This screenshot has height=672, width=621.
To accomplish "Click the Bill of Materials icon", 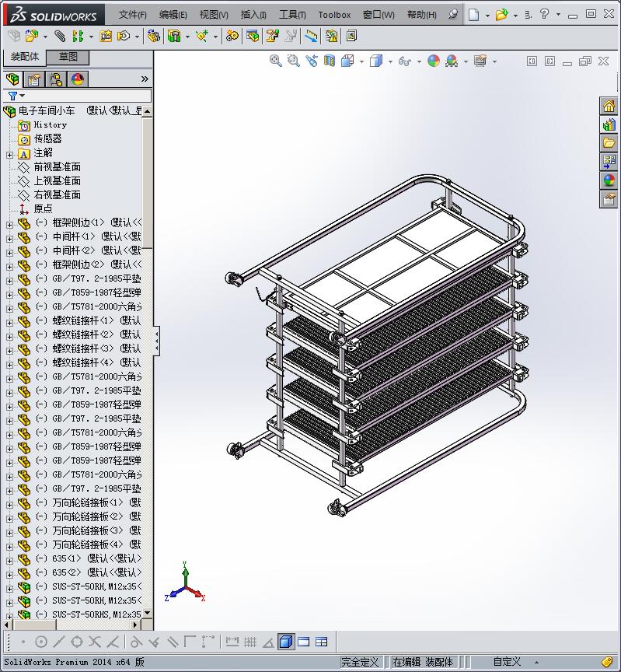I will (253, 37).
